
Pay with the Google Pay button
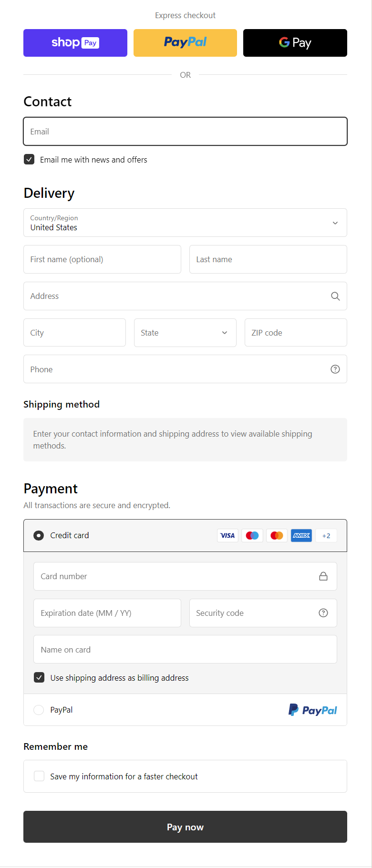295,43
